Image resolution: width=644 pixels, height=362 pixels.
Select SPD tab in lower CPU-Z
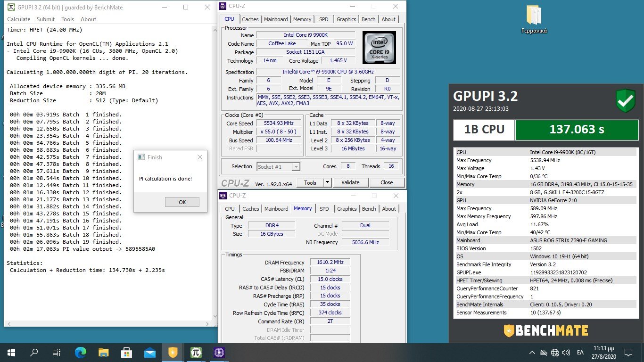click(324, 209)
